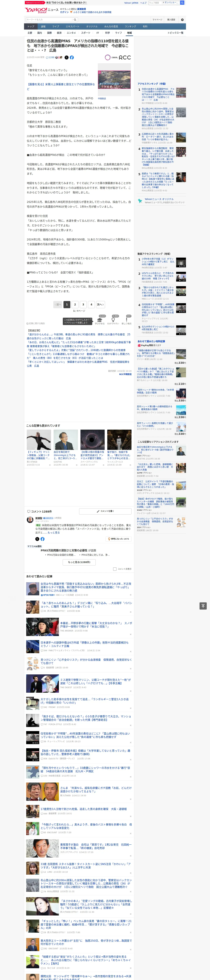Open the 購入履歴 link
The width and height of the screenshot is (210, 980).
coord(171,20)
